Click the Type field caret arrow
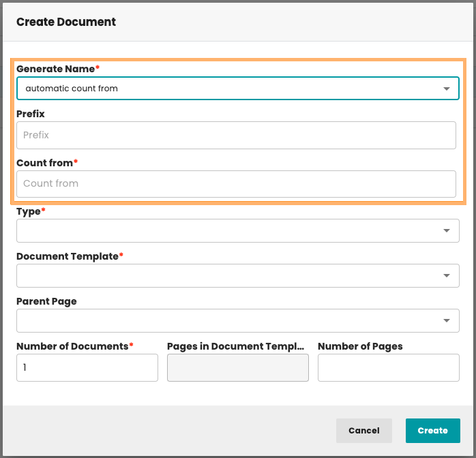Image resolution: width=476 pixels, height=458 pixels. pyautogui.click(x=446, y=231)
